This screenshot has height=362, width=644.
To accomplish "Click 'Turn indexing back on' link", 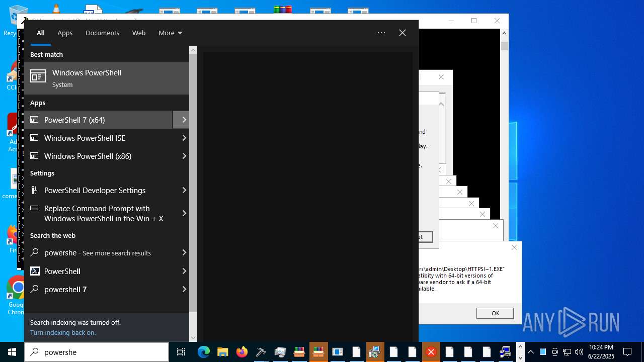I will [63, 332].
